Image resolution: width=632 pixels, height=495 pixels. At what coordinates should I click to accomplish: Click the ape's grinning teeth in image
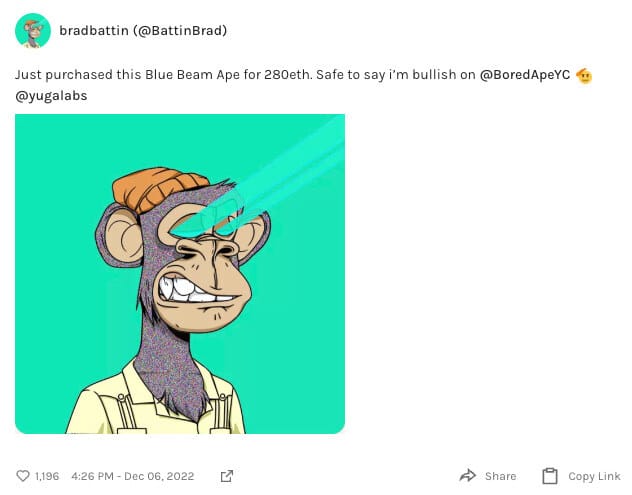pos(189,290)
